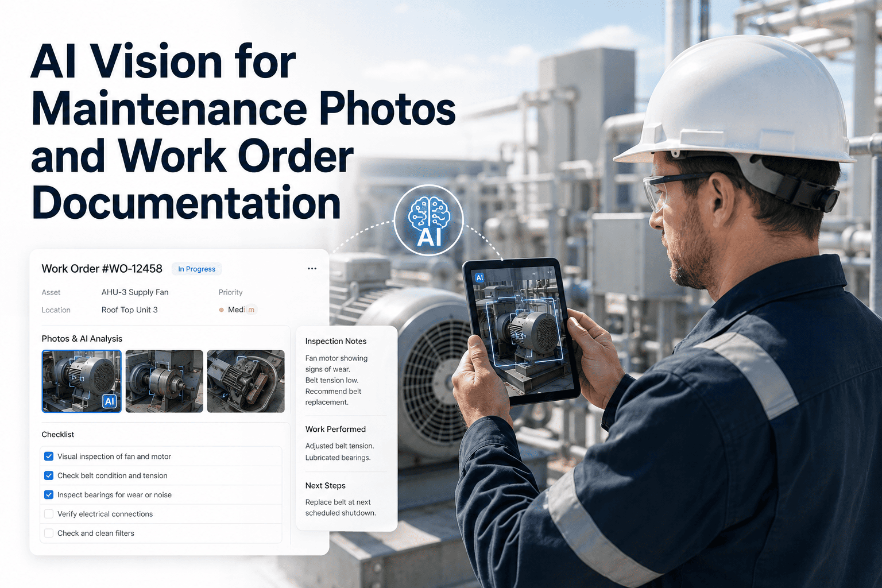Click Fan motor showing signs of wear note

tap(336, 363)
